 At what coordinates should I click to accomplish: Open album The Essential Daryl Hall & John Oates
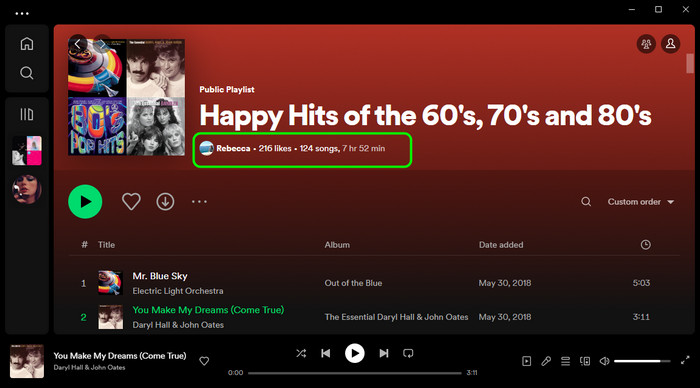[x=396, y=317]
